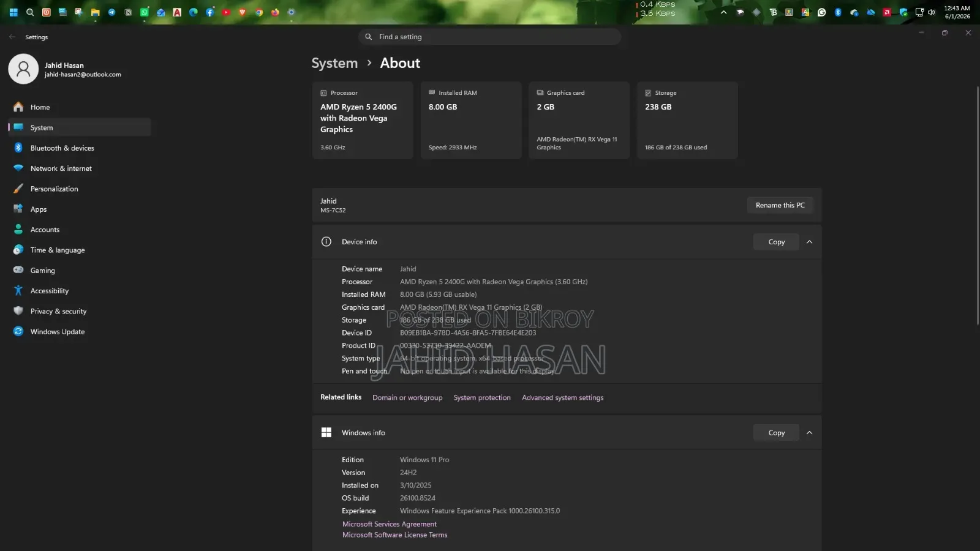Open Network & internet settings
Image resolution: width=980 pixels, height=551 pixels.
point(80,168)
